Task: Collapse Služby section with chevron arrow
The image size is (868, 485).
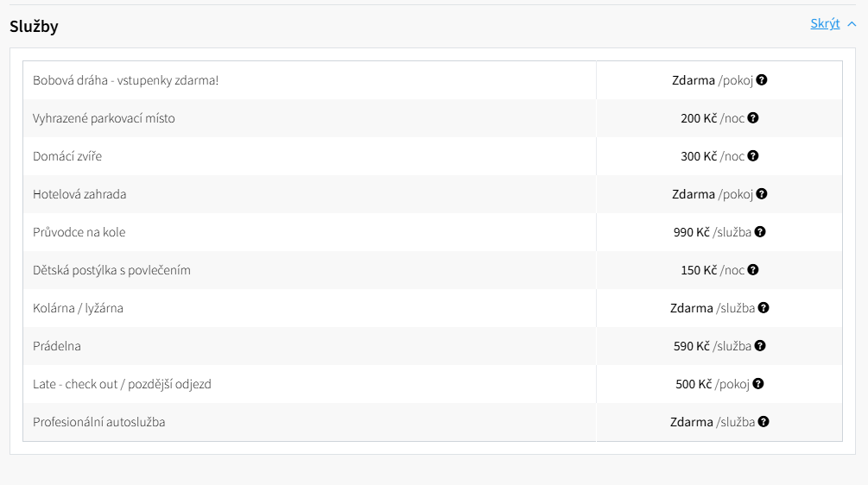Action: click(x=852, y=24)
